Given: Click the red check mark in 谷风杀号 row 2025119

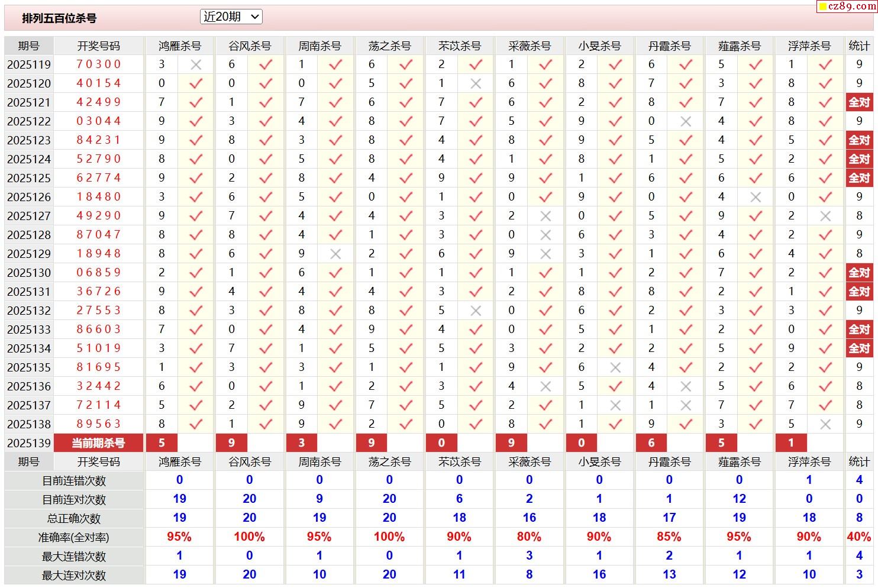Looking at the screenshot, I should [x=266, y=64].
